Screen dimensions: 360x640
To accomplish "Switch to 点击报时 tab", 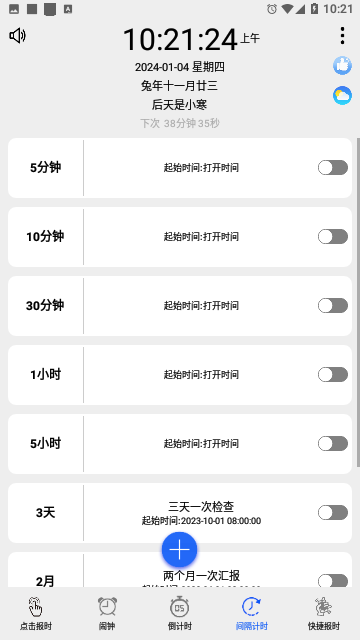I will [36, 613].
